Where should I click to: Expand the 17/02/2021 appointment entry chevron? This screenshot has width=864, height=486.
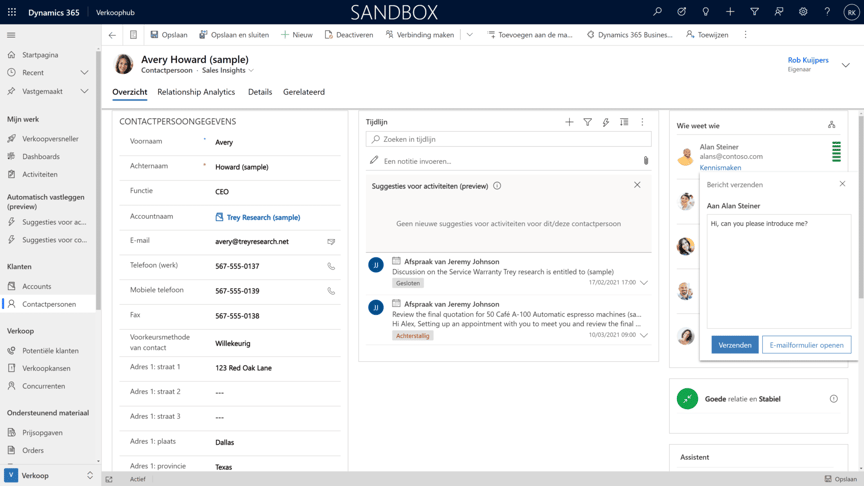click(644, 283)
